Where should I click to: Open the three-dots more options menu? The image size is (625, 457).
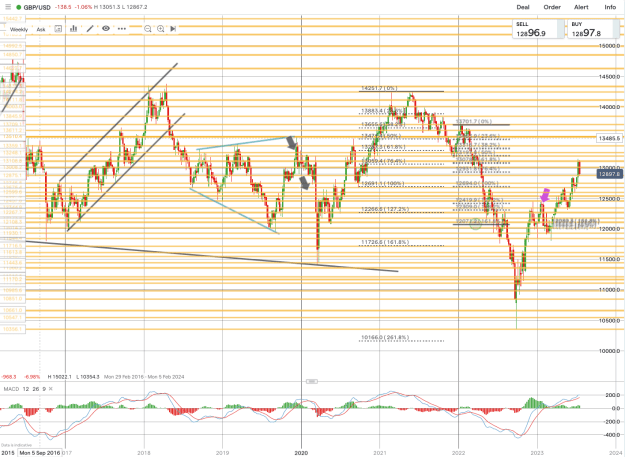122,29
